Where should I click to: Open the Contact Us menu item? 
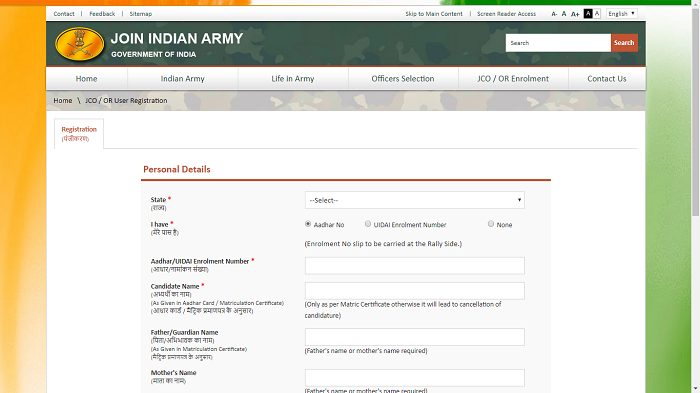[x=607, y=79]
